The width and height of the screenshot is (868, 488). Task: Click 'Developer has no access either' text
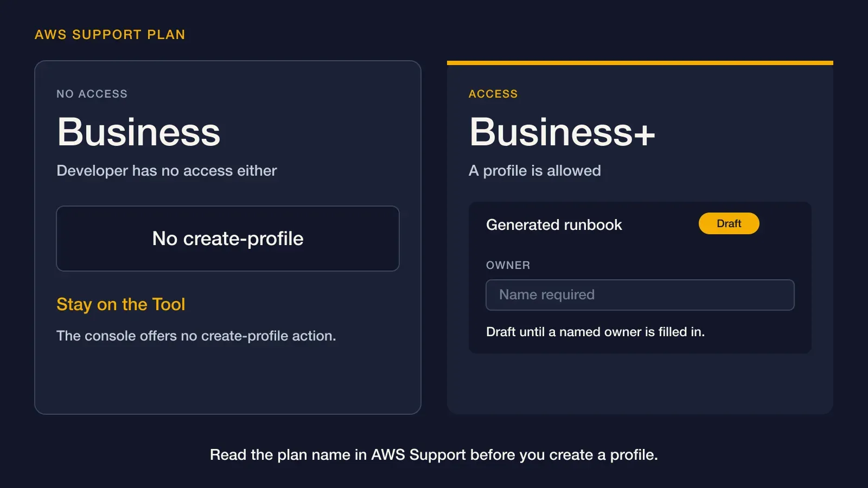[167, 171]
